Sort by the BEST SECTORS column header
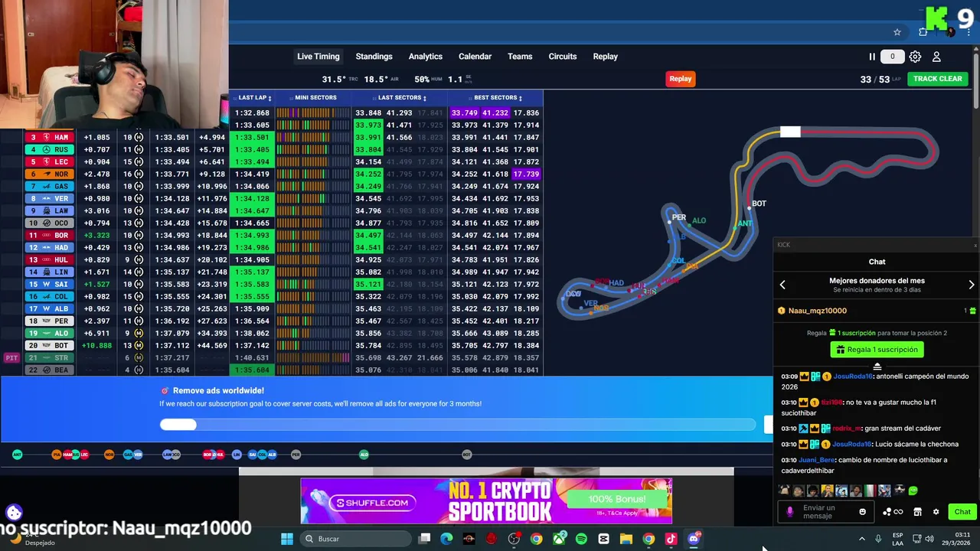The image size is (980, 551). pyautogui.click(x=498, y=98)
